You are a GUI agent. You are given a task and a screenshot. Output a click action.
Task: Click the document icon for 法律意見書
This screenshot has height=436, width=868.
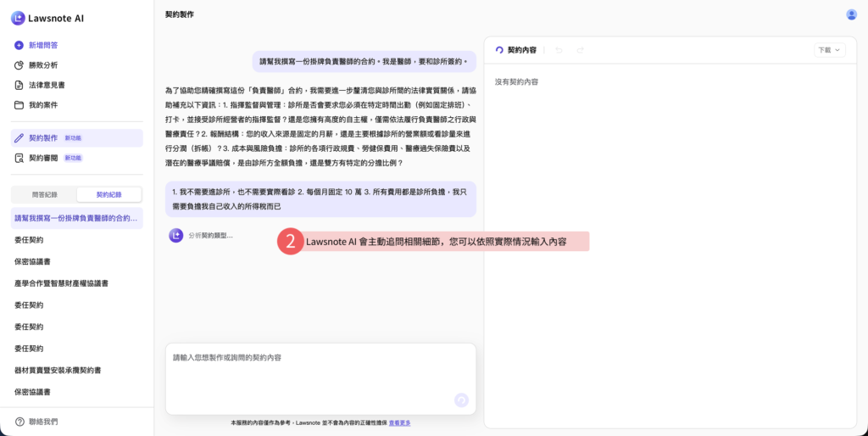(19, 86)
